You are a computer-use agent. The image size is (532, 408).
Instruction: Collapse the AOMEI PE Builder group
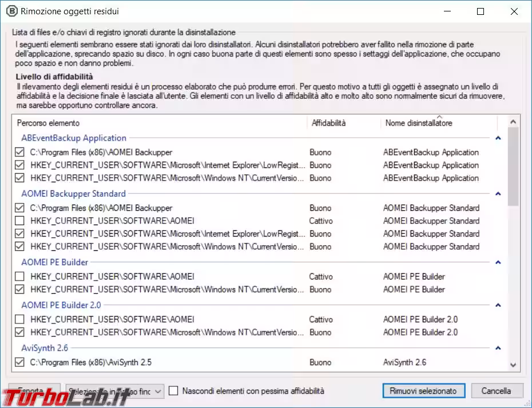tap(498, 262)
